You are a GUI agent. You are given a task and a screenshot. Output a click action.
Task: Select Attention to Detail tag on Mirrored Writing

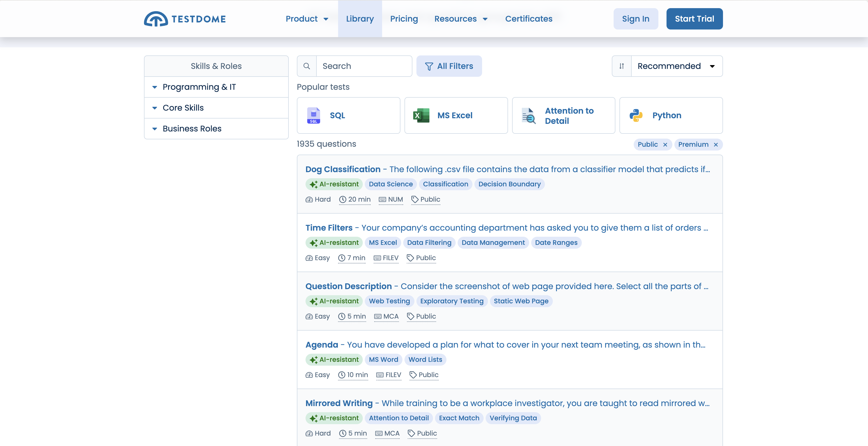click(399, 418)
